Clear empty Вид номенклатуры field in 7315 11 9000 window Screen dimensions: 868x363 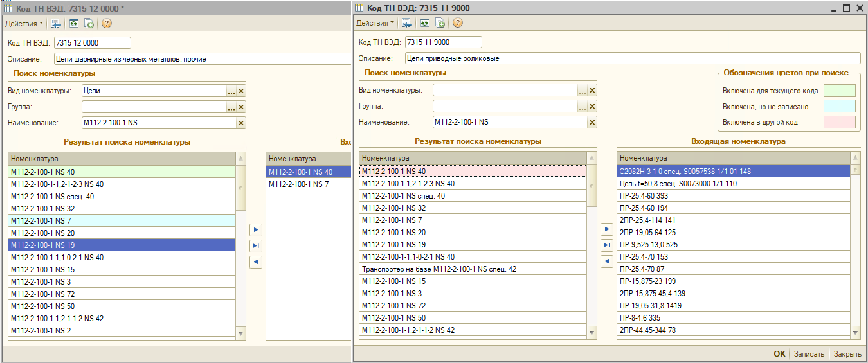tap(592, 91)
